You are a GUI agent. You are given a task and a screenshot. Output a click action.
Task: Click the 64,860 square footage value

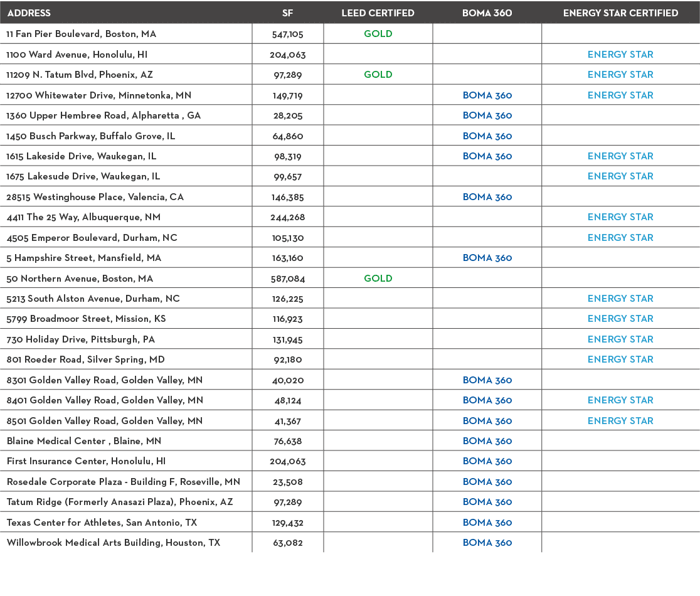pos(288,136)
